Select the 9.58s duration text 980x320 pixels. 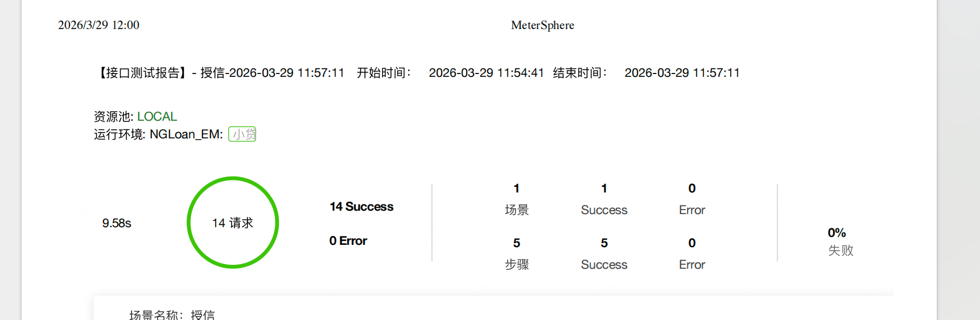[x=117, y=223]
